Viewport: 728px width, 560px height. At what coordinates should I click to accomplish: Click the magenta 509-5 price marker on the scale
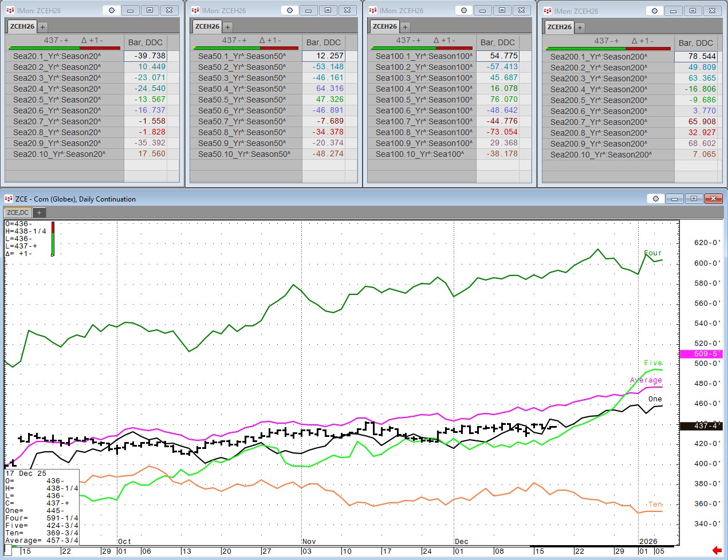point(700,354)
